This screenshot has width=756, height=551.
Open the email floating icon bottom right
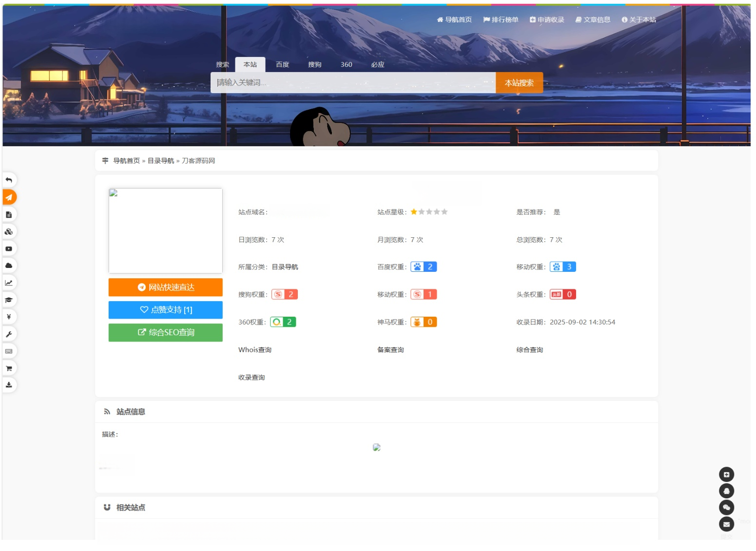point(726,524)
